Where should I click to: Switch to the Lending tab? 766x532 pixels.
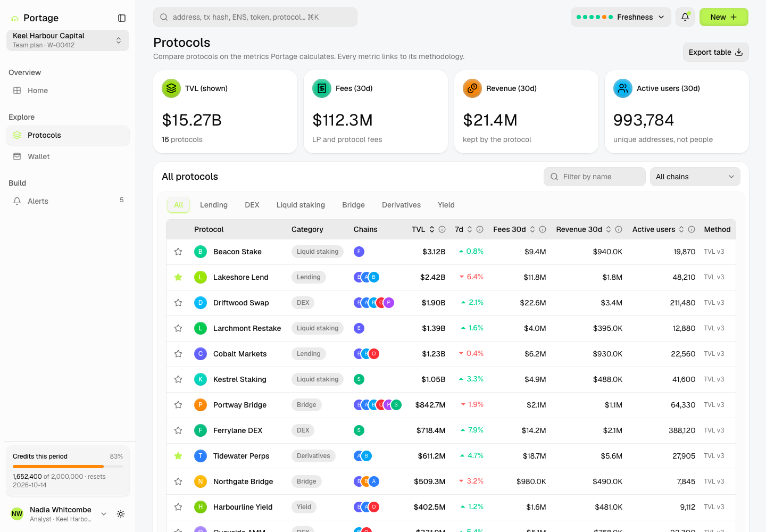(214, 205)
